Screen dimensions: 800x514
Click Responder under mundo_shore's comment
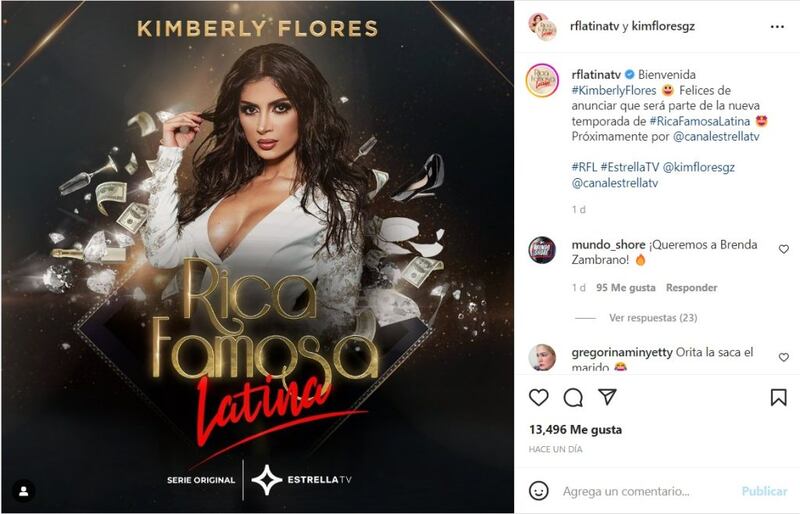691,288
